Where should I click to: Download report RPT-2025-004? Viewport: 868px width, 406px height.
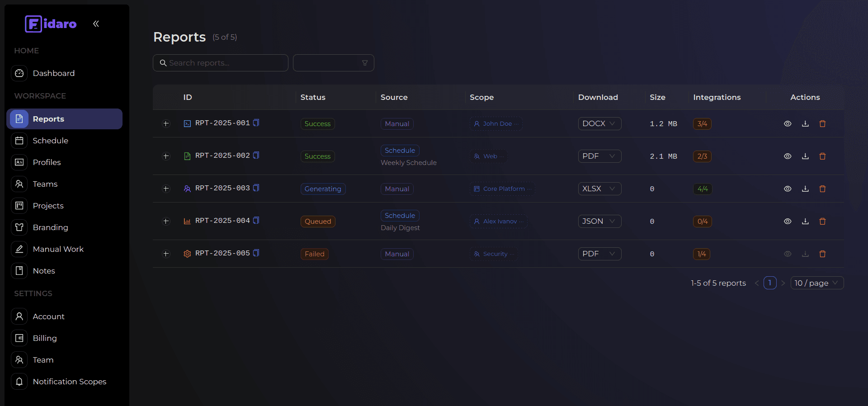point(805,222)
